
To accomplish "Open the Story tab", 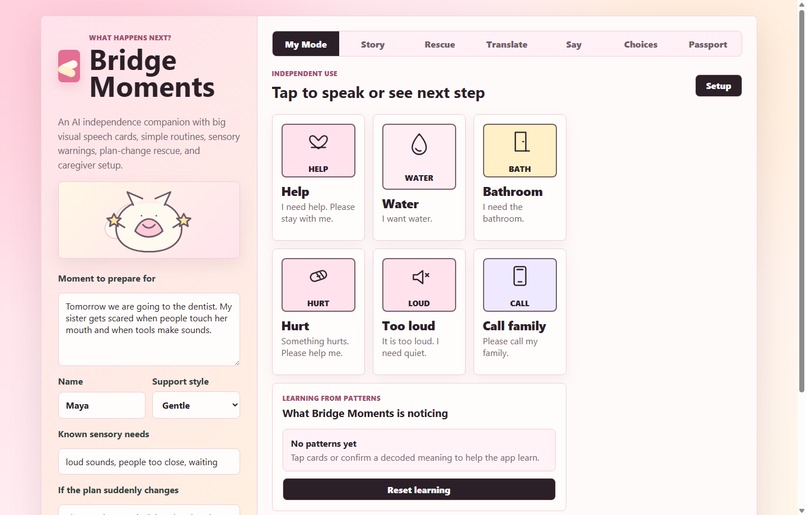I will [x=373, y=44].
